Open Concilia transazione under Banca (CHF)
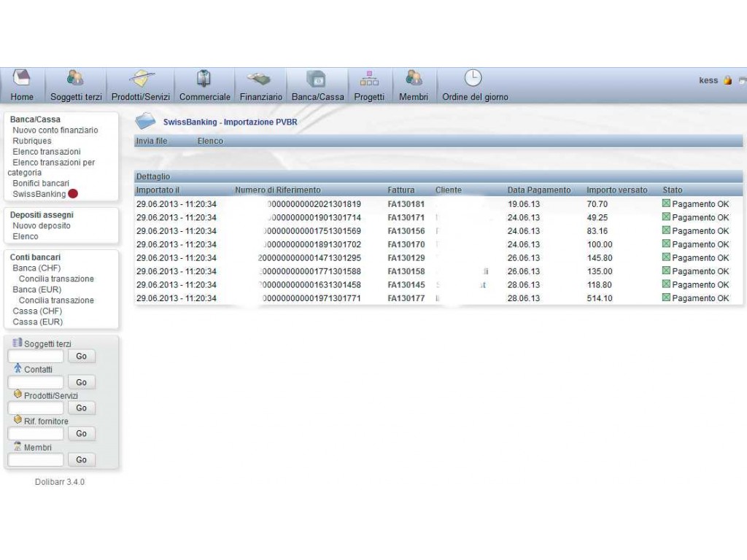This screenshot has height=560, width=747. 56,279
